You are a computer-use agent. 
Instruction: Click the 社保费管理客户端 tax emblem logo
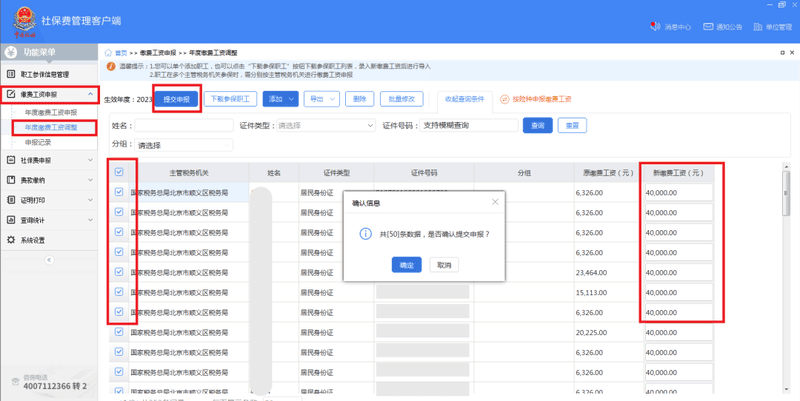point(24,21)
